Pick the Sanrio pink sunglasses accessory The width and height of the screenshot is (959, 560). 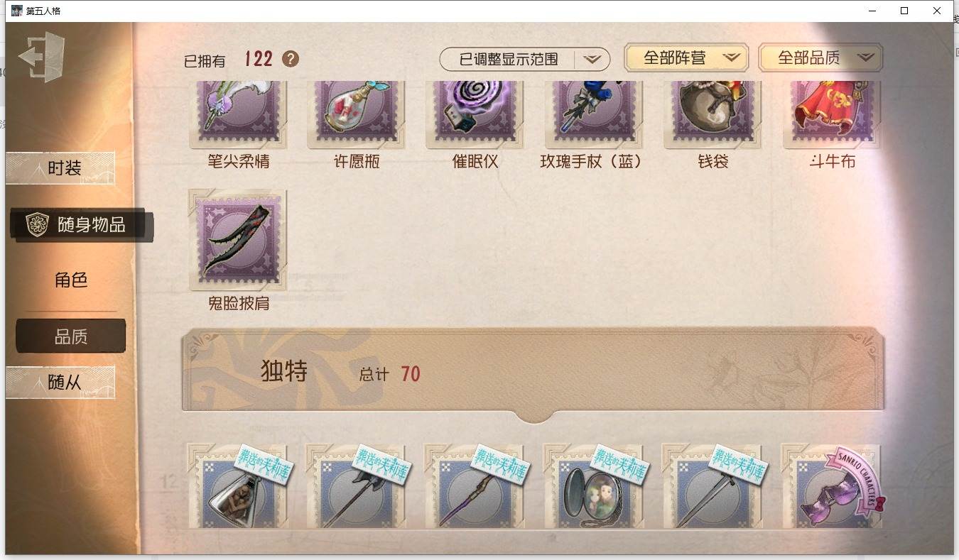832,486
